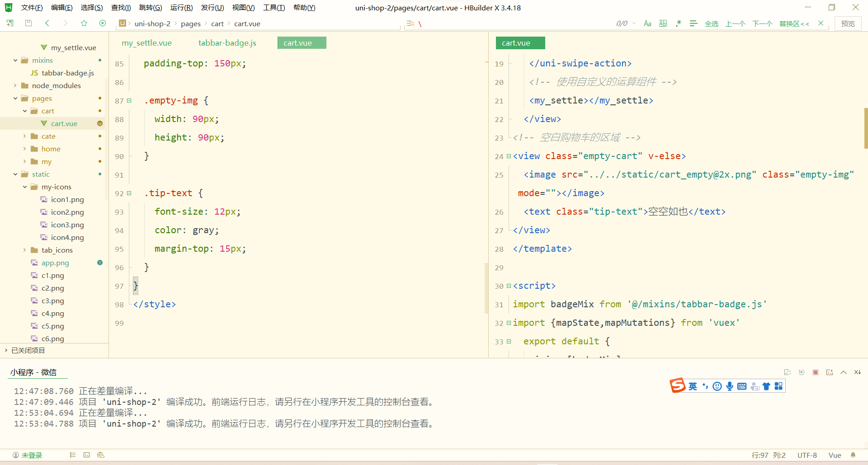Expand 已关闭项目 closed projects section
Screen dimensions: 868x465
click(6, 350)
